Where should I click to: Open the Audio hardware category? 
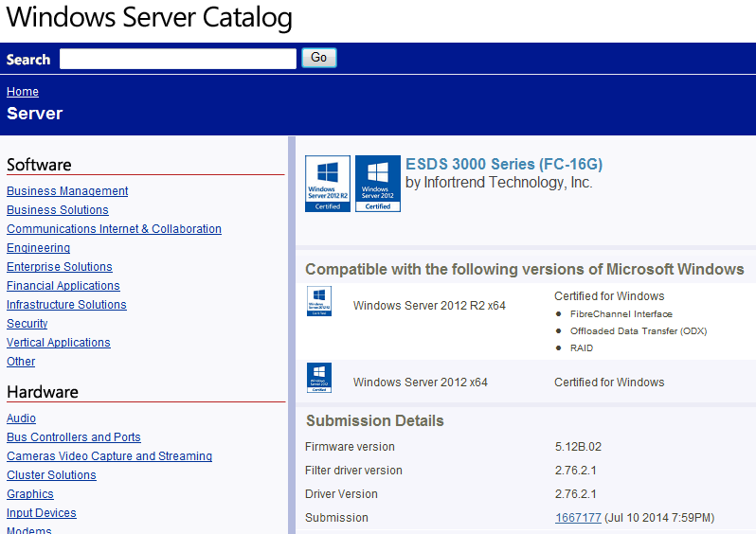[x=21, y=418]
